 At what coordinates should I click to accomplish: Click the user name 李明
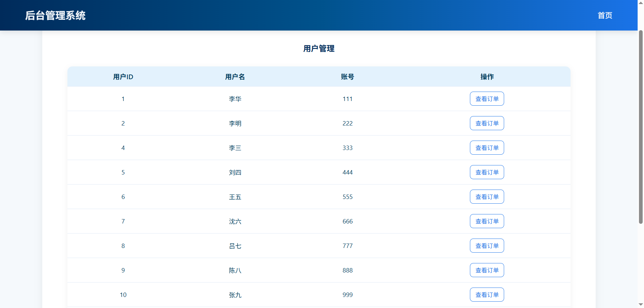click(x=235, y=123)
